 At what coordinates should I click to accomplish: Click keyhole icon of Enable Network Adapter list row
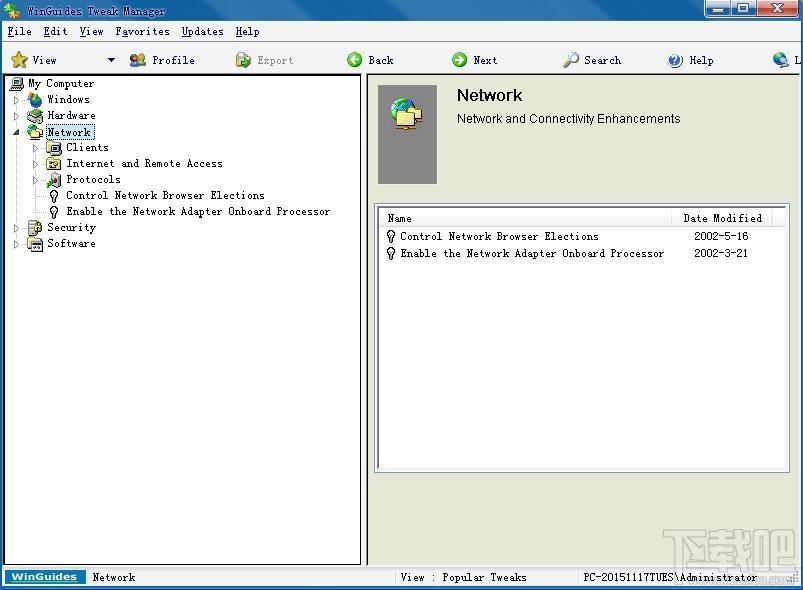(391, 254)
